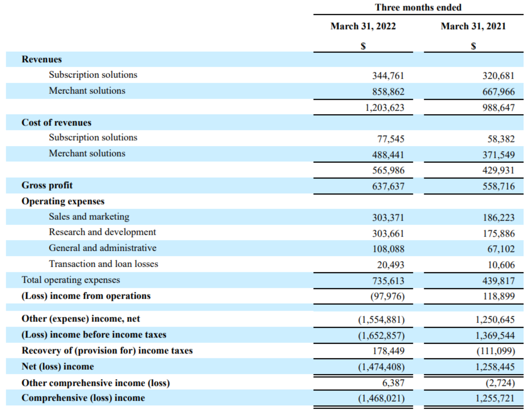532x414 pixels.
Task: Select the Net (loss) income value (1,474,408)
Action: coord(381,367)
